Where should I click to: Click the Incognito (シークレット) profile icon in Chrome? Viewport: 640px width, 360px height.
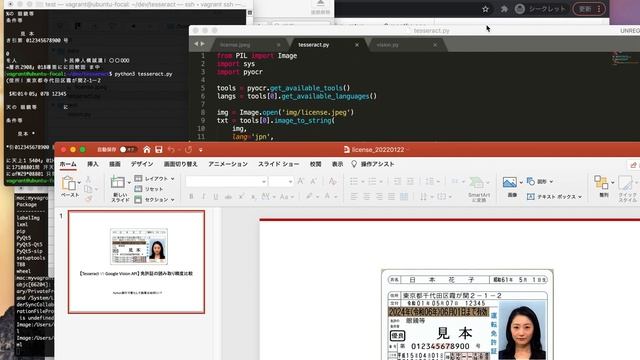pos(520,9)
